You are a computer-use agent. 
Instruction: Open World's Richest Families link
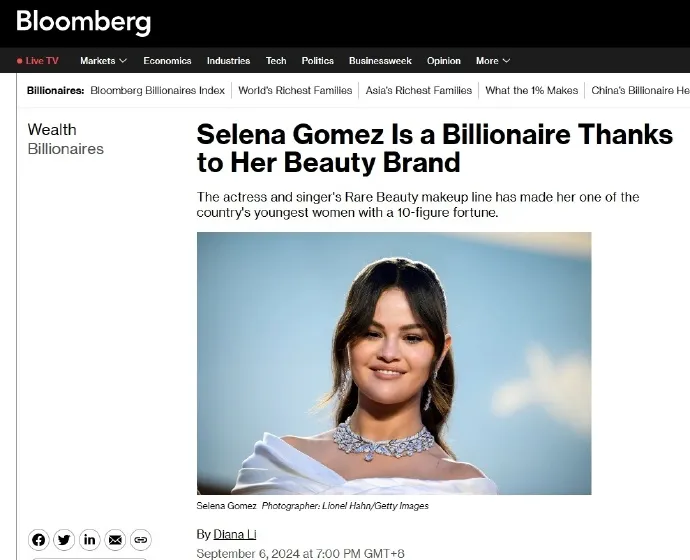point(295,90)
